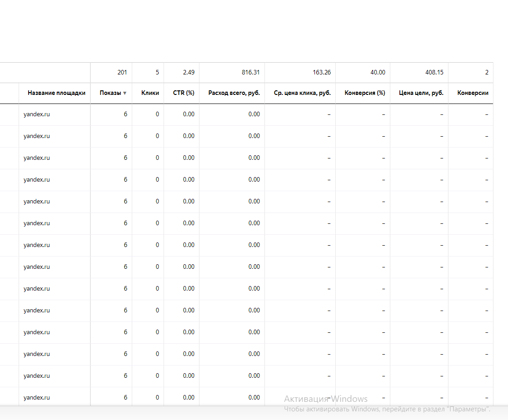Select total impressions value 201
This screenshot has width=508, height=420.
pyautogui.click(x=122, y=73)
